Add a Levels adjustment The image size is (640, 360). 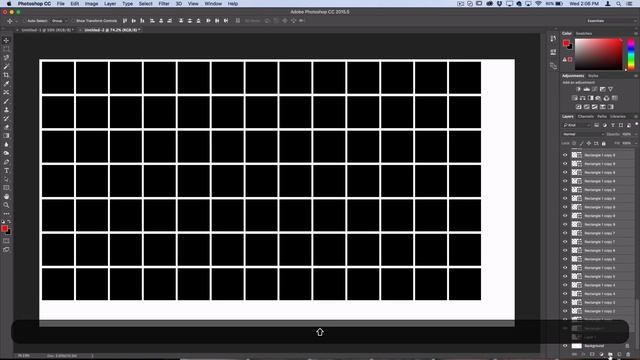coord(587,89)
